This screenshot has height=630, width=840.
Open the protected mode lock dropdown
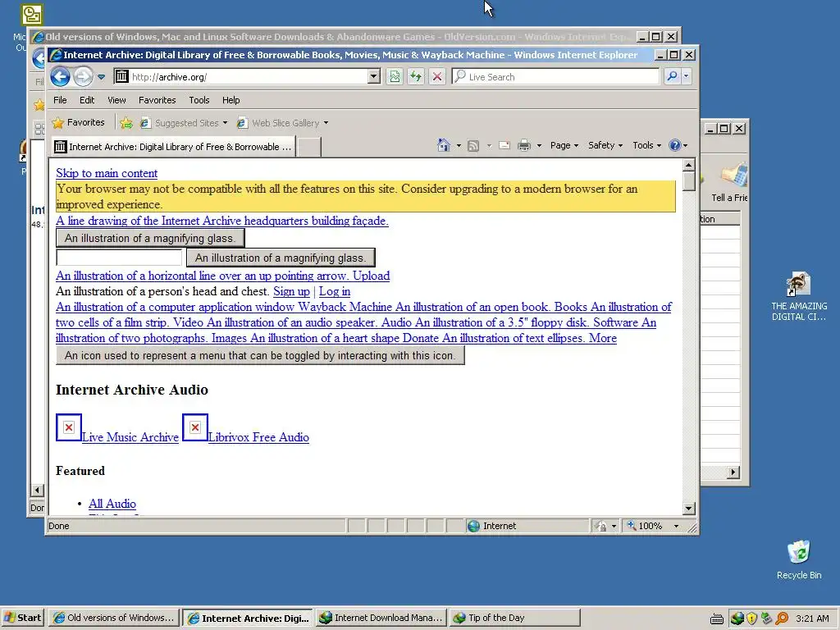[x=614, y=526]
